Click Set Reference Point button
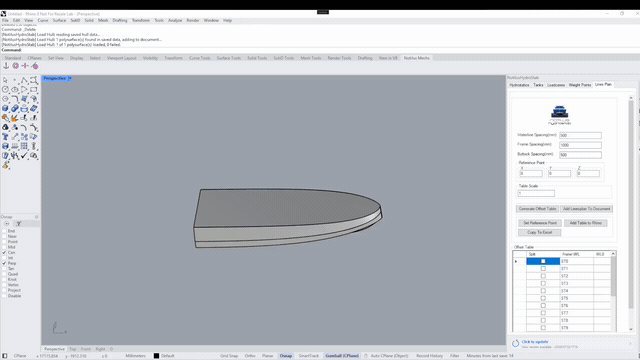 (x=540, y=223)
